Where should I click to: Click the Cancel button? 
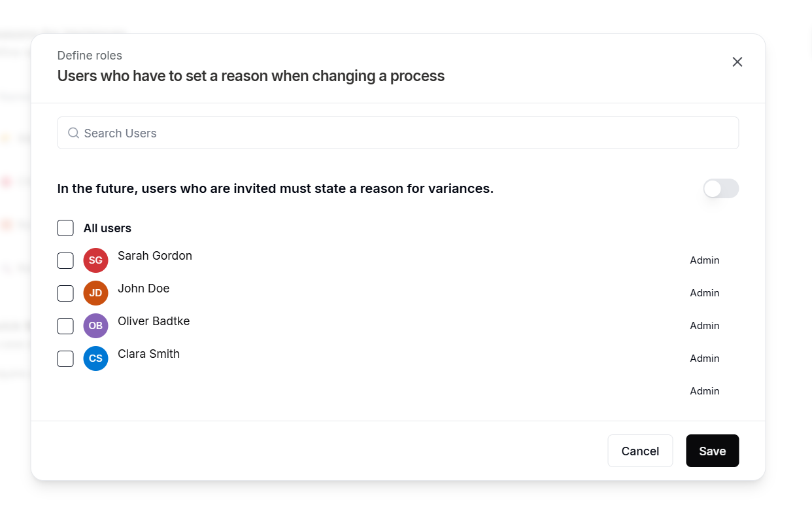tap(640, 451)
